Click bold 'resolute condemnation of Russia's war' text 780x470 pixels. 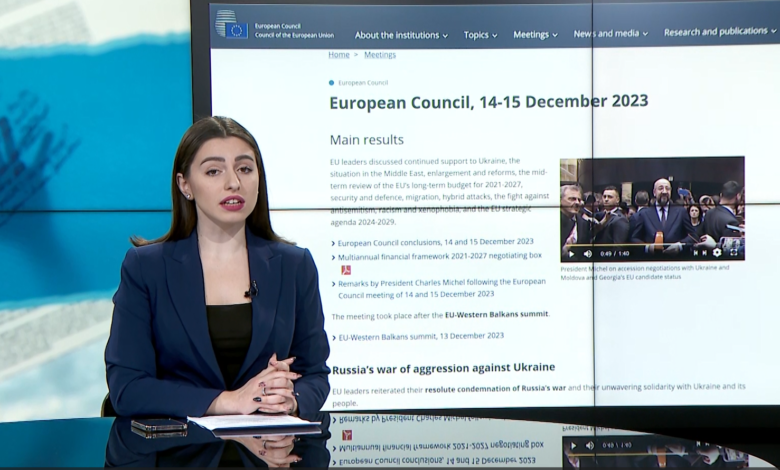(x=495, y=388)
